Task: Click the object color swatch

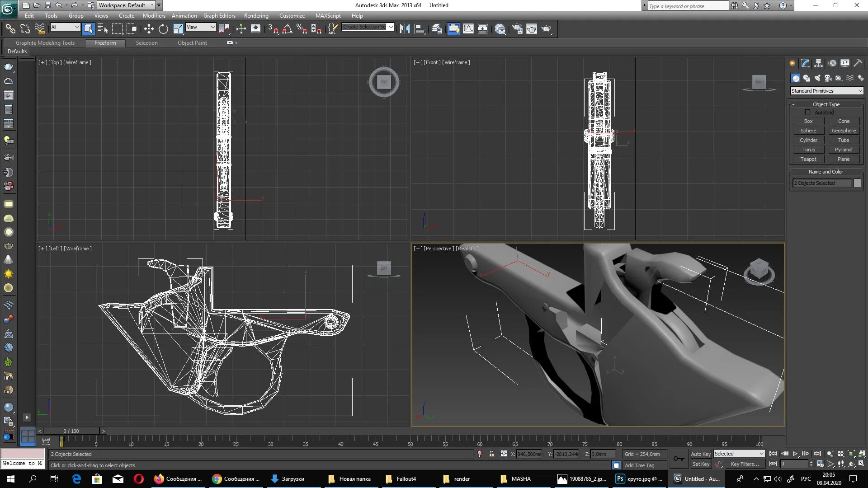Action: [857, 183]
